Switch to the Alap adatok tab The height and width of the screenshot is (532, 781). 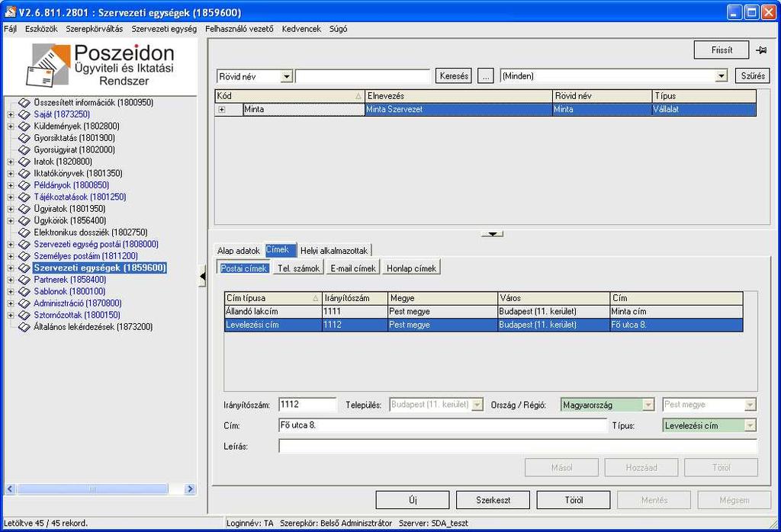tap(239, 250)
